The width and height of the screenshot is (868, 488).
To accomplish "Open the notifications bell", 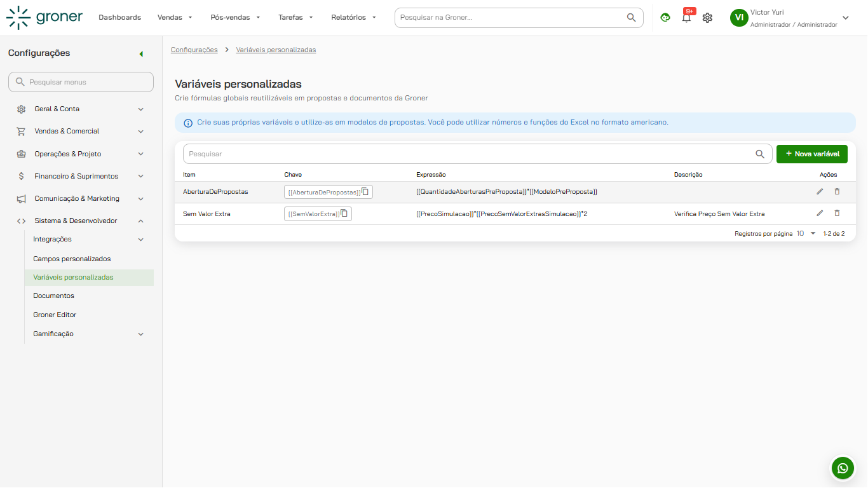I will pyautogui.click(x=686, y=18).
